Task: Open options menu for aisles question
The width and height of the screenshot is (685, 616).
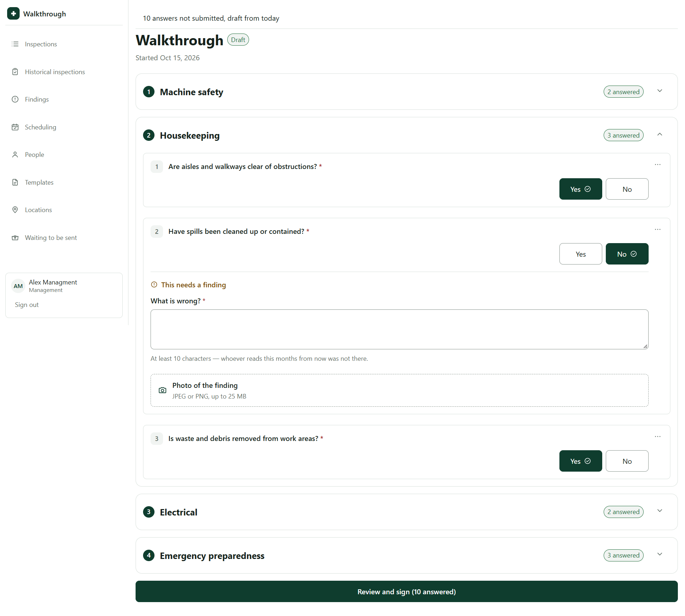Action: 658,165
